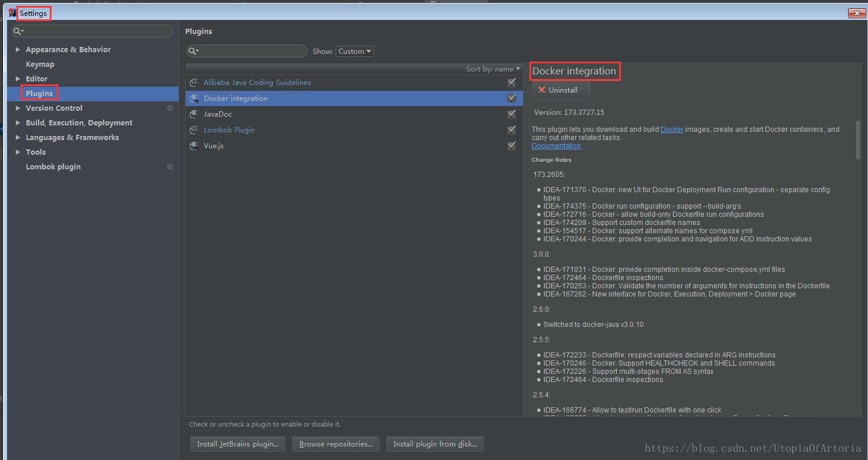
Task: Click the Vue.js plugin icon
Action: pos(194,146)
